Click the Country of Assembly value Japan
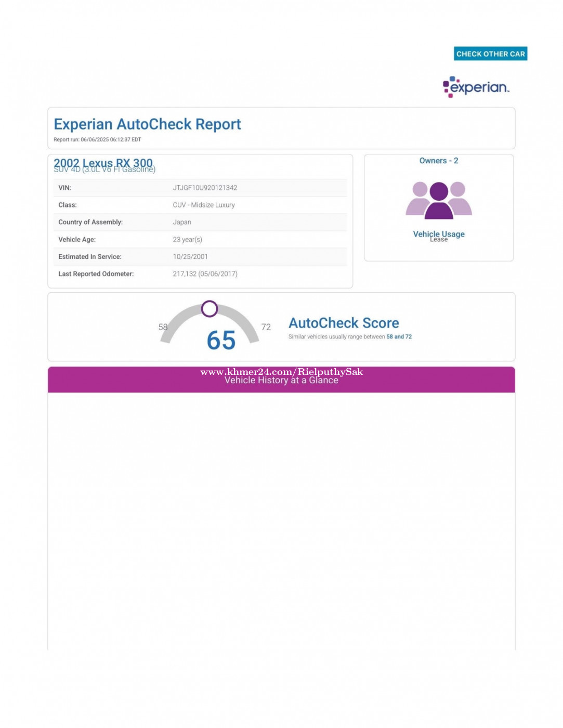Screen dimensions: 563x728 [182, 222]
